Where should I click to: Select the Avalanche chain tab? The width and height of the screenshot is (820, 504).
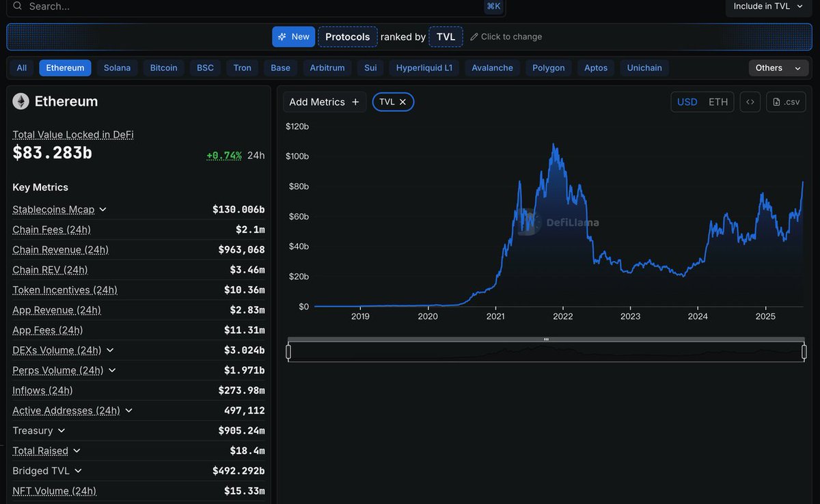coord(492,68)
